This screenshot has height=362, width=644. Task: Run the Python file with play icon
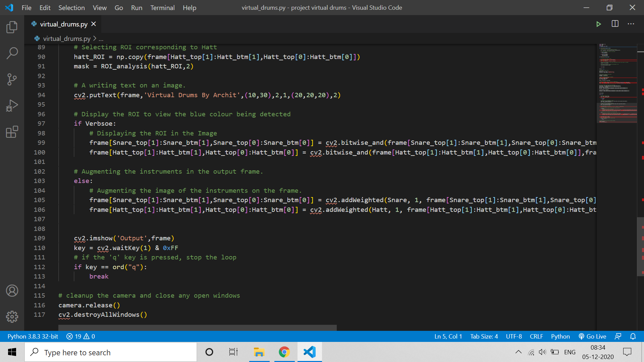coord(598,24)
